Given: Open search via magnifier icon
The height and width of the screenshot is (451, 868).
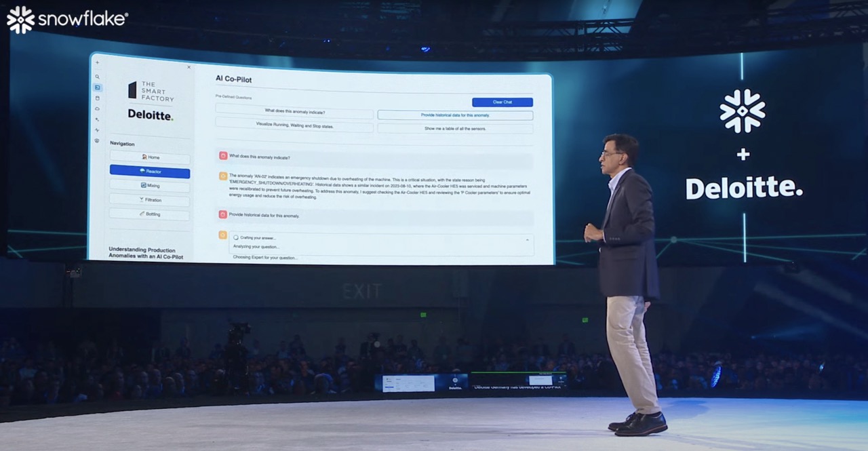Looking at the screenshot, I should pyautogui.click(x=97, y=77).
